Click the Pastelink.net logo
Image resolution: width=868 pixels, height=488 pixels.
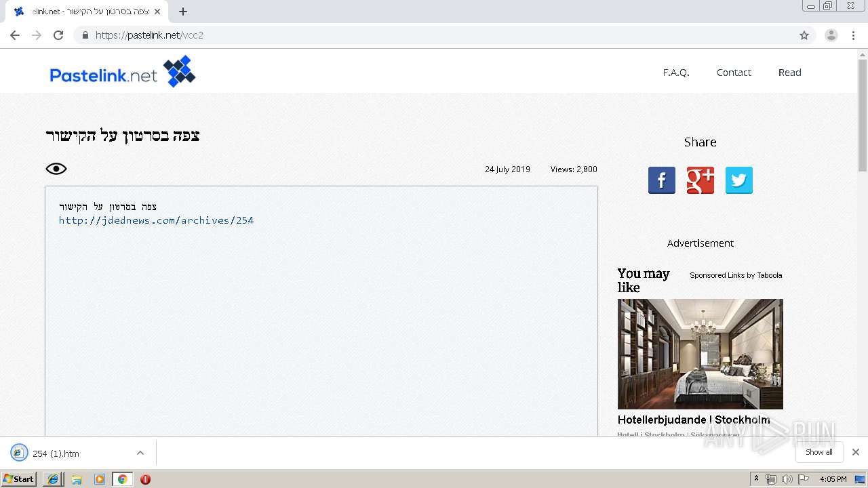(x=123, y=72)
